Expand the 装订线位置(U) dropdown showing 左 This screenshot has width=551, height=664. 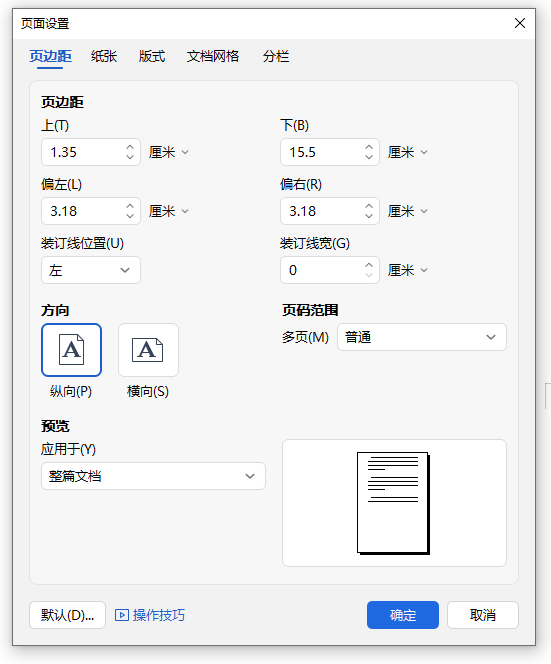pyautogui.click(x=91, y=270)
